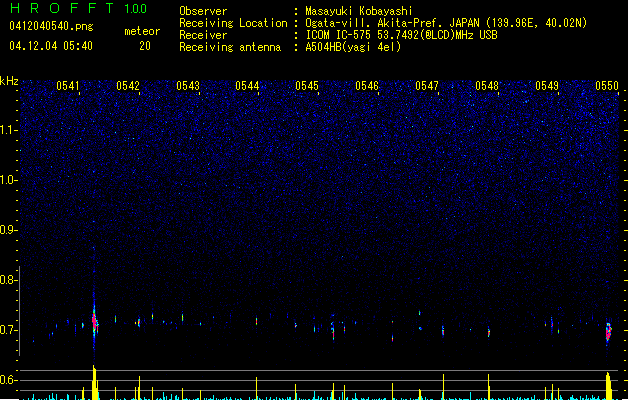Click observer name Masayuki Kobayashi
The height and width of the screenshot is (400, 629).
click(x=359, y=11)
